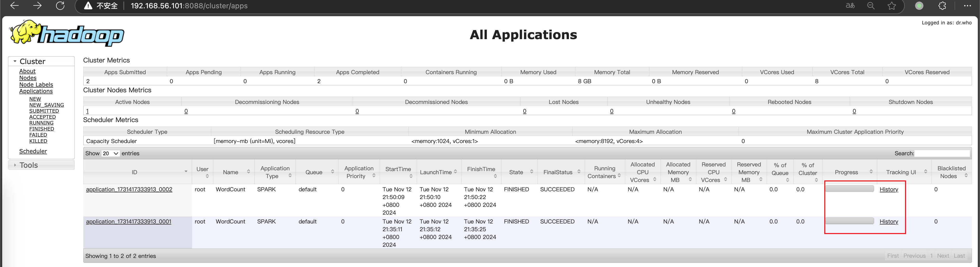This screenshot has height=267, width=980.
Task: Sort by Blacklisted Nodes column header
Action: point(951,172)
